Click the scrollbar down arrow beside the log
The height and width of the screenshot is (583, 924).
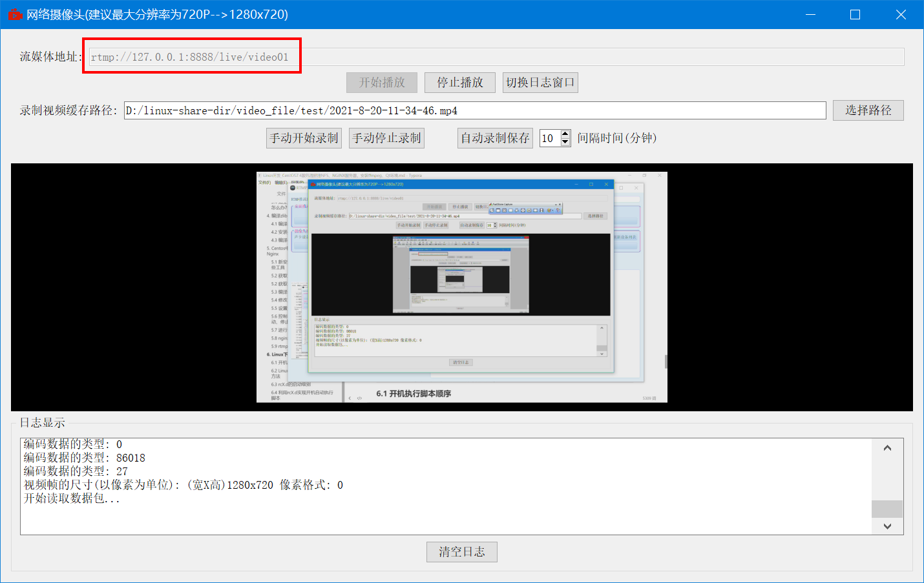point(887,526)
